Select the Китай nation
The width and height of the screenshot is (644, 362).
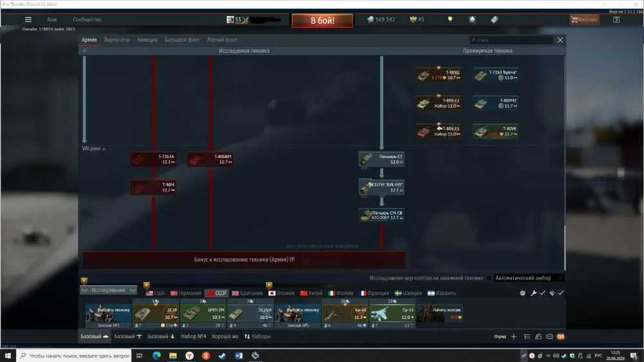tap(311, 293)
